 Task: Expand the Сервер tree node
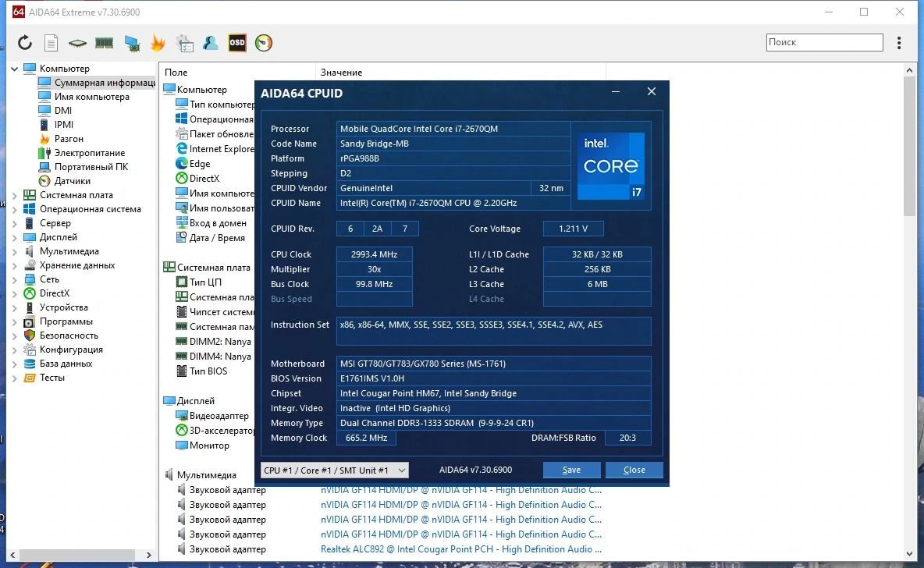[15, 223]
